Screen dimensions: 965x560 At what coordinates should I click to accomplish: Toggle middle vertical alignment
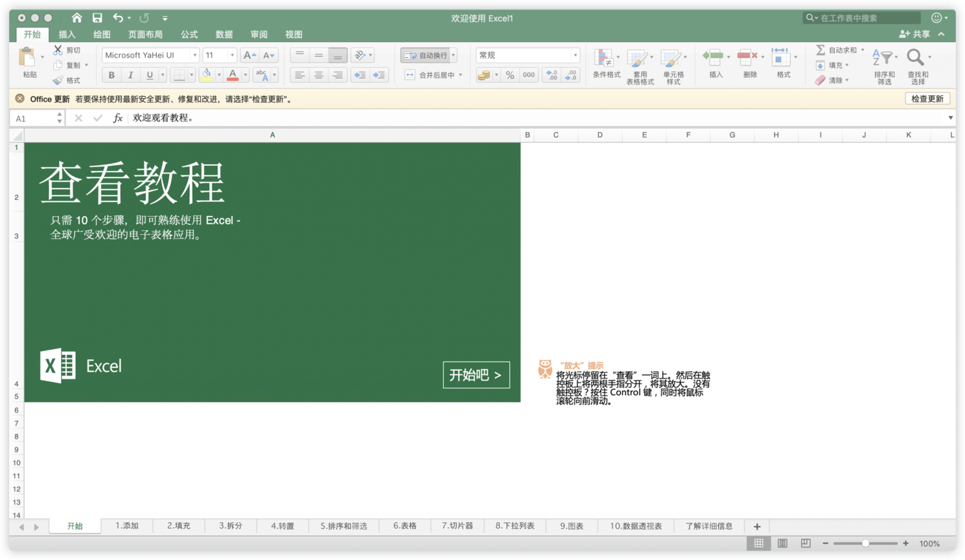[318, 55]
